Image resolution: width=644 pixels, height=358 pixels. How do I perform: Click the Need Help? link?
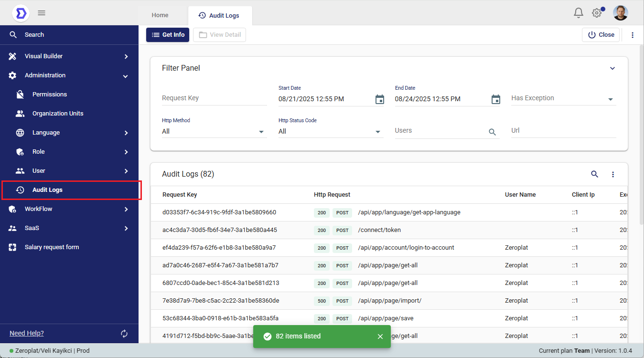(x=27, y=333)
